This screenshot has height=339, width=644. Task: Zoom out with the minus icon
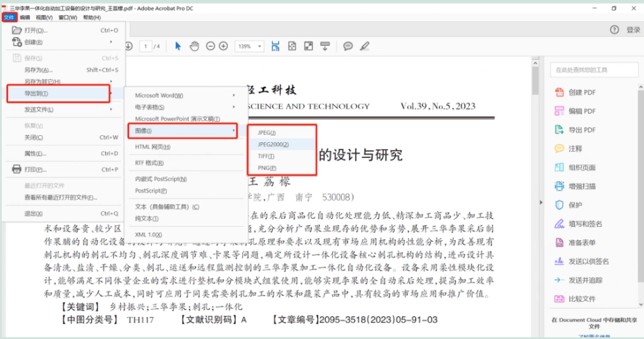point(210,46)
